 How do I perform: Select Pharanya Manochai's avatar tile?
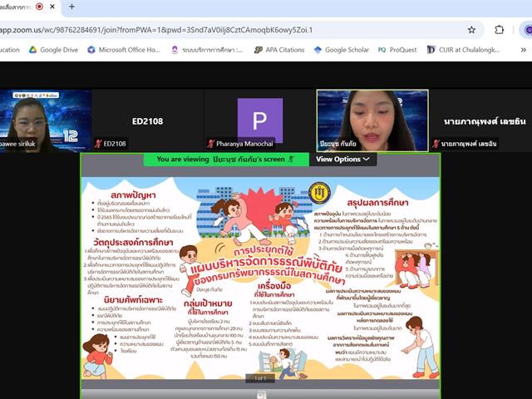[260, 121]
